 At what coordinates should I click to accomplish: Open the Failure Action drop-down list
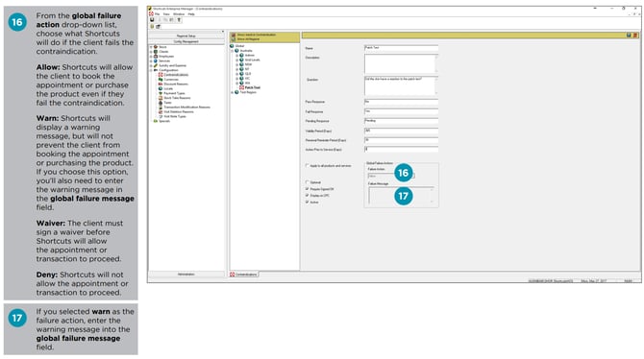[x=391, y=176]
